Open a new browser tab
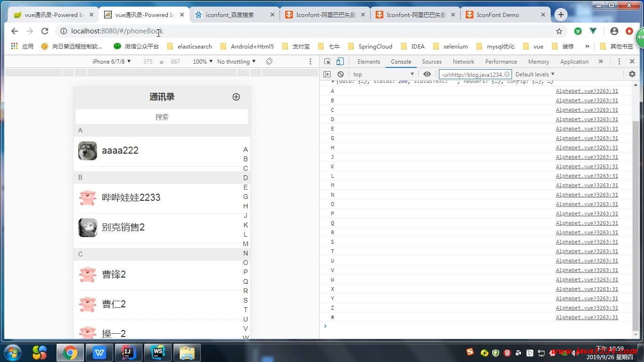Viewport: 644px width, 362px height. pos(561,15)
